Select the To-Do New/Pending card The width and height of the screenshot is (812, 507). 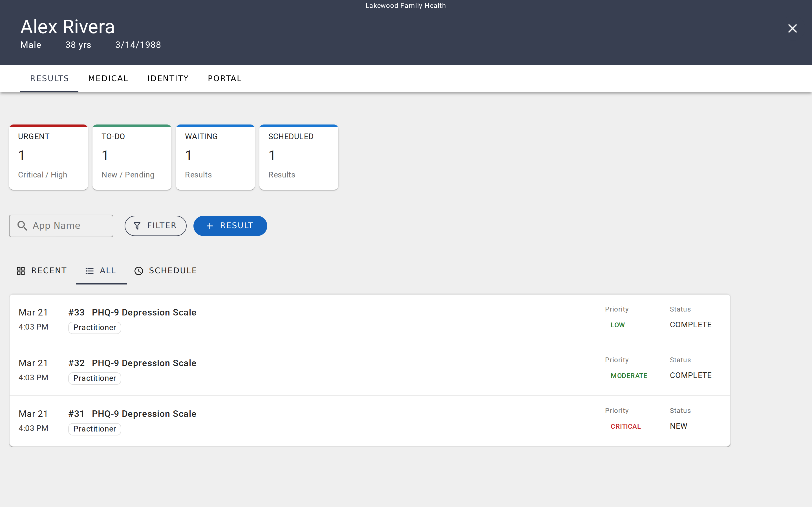[132, 157]
